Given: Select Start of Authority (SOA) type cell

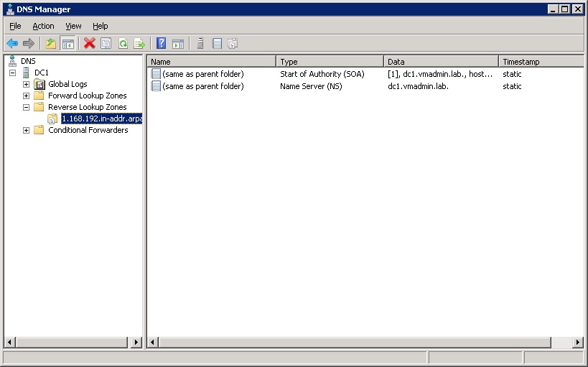Looking at the screenshot, I should [322, 74].
